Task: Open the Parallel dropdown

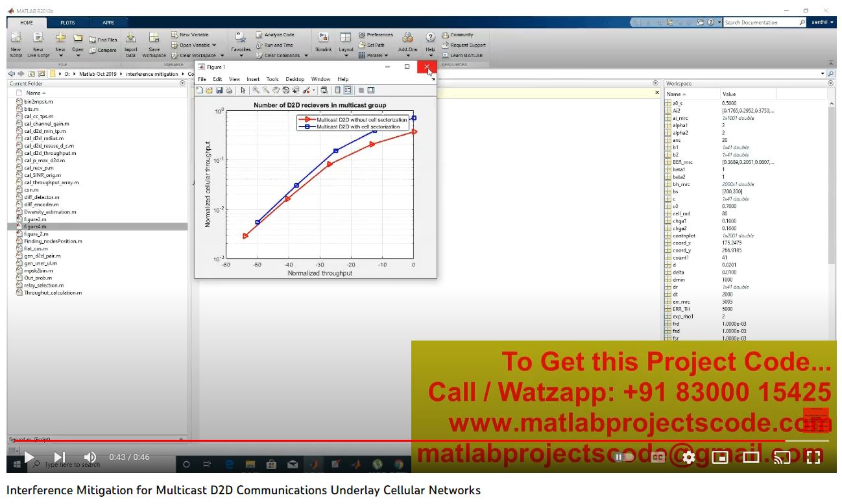Action: coord(372,56)
